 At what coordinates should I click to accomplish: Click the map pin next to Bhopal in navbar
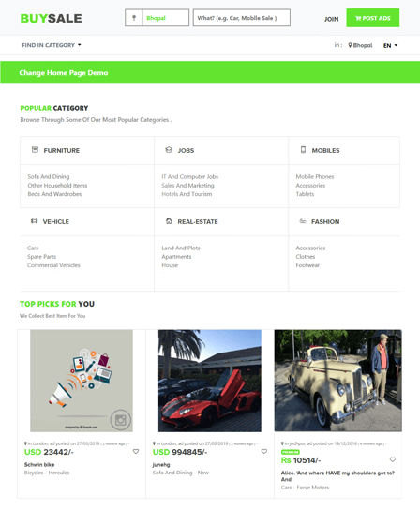tap(350, 45)
